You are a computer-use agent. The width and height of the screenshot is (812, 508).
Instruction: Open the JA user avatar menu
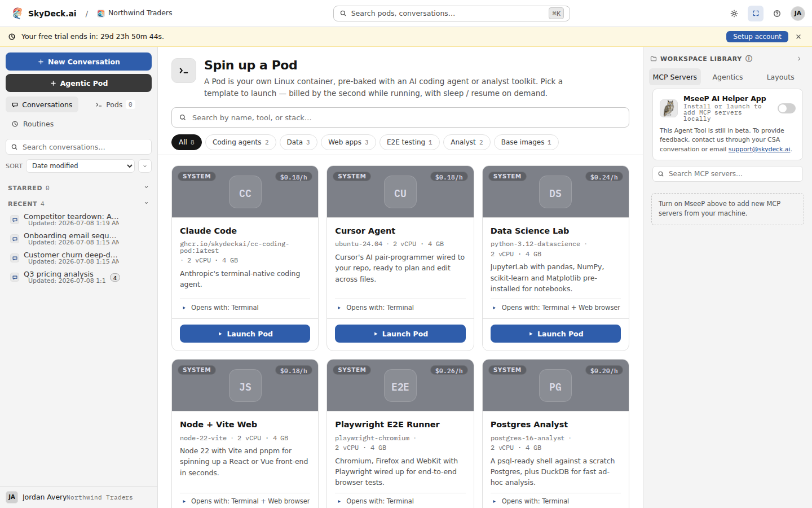[797, 14]
